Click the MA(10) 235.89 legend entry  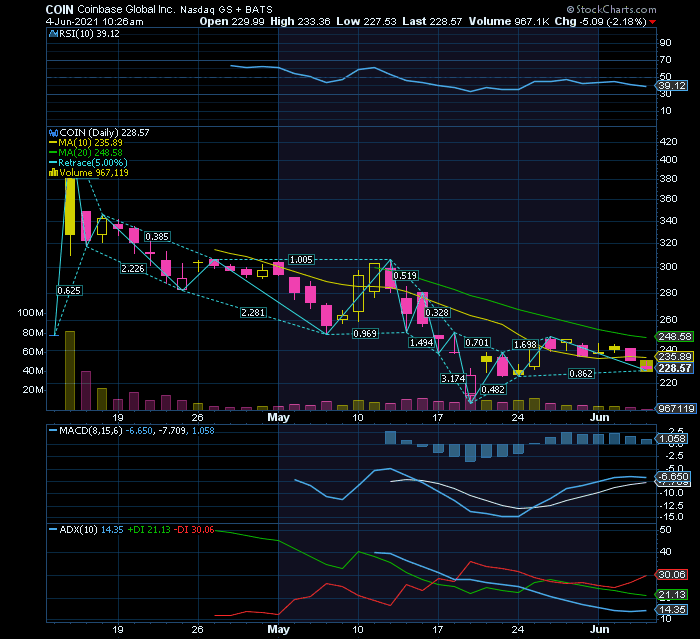click(x=85, y=142)
